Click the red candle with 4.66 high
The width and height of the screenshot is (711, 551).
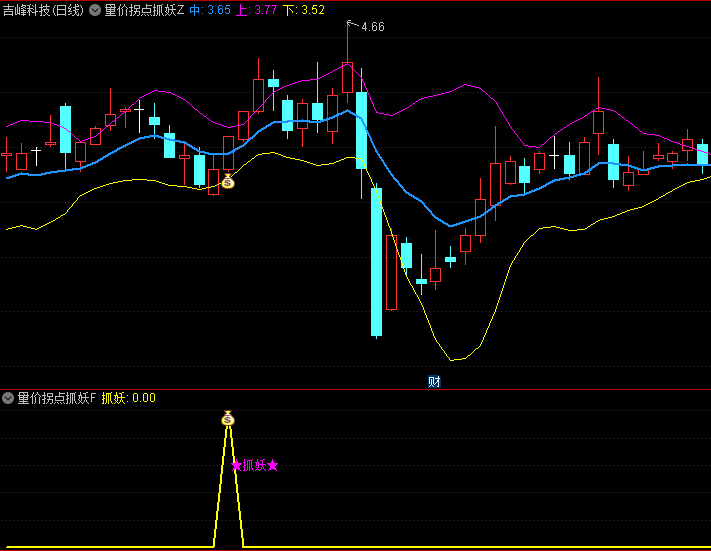347,77
